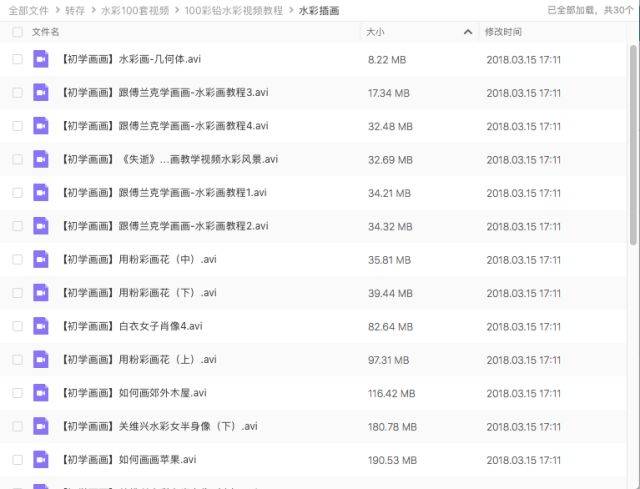Click video icon for 关维兴水彩女半身像（下）
640x489 pixels.
pos(41,427)
